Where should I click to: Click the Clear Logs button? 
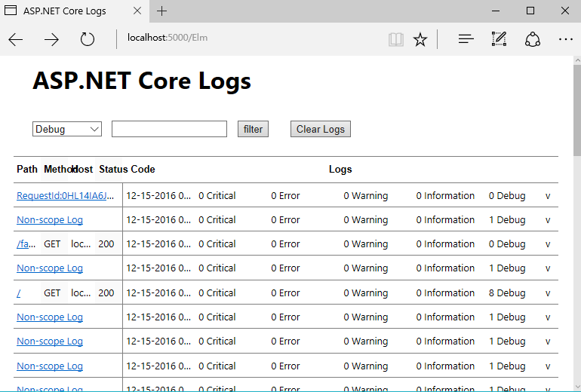click(321, 129)
